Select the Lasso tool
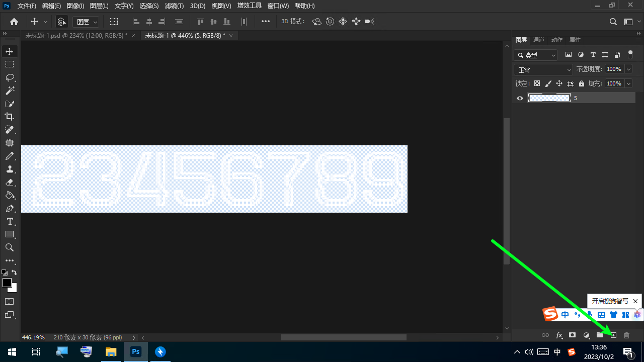 [10, 77]
